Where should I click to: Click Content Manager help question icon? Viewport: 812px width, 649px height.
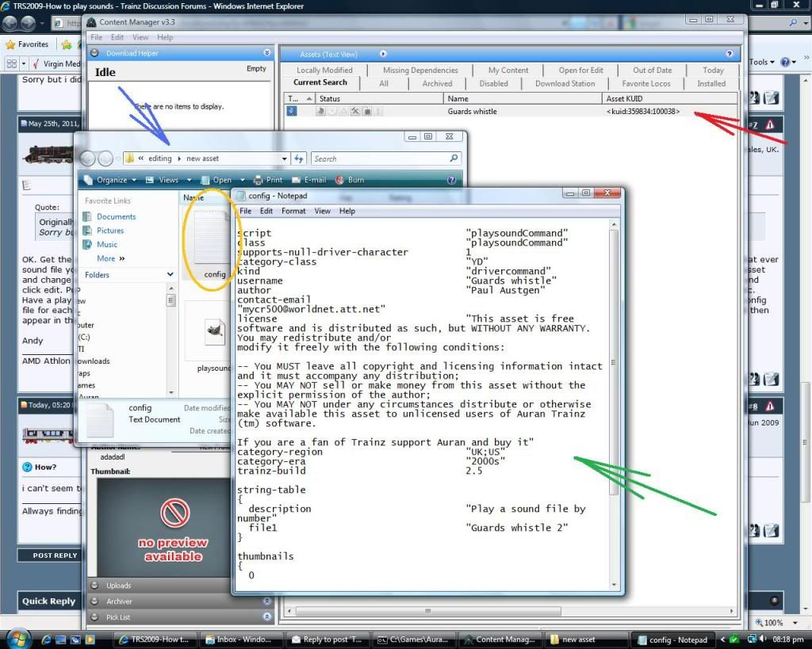[730, 54]
